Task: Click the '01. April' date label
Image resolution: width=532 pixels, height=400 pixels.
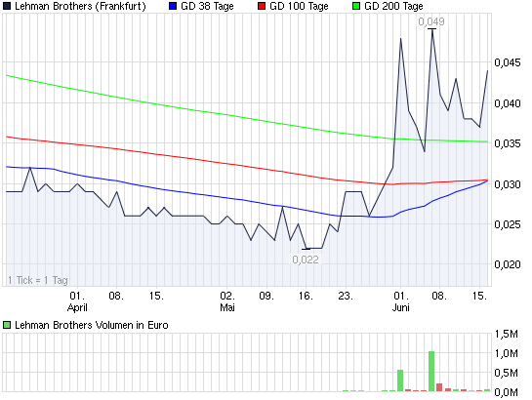Action: [x=77, y=301]
